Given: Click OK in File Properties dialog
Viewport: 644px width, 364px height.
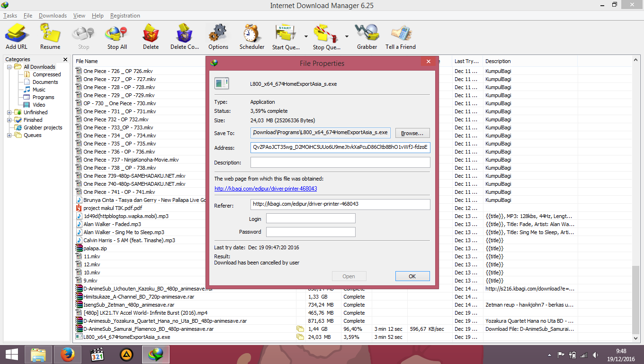Looking at the screenshot, I should point(412,276).
